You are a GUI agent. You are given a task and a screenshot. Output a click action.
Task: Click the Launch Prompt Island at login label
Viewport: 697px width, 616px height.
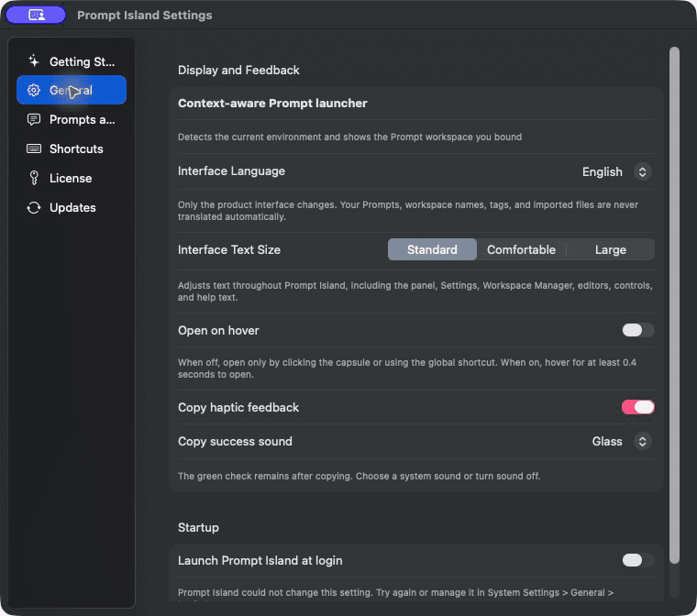[260, 560]
